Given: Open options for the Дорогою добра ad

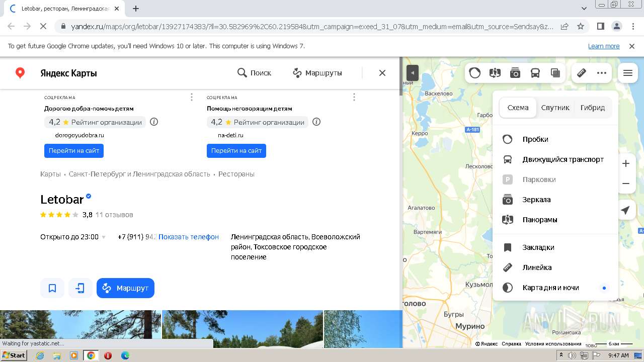Looking at the screenshot, I should [192, 97].
